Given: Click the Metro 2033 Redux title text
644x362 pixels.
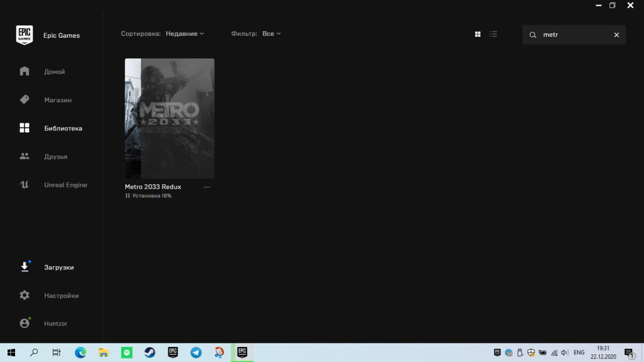Looking at the screenshot, I should [153, 186].
